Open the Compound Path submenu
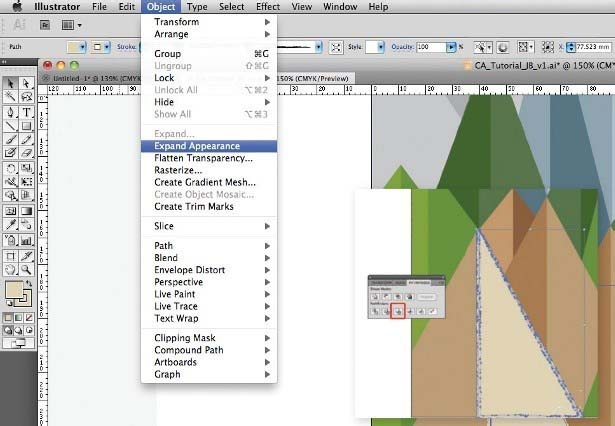 (x=209, y=350)
